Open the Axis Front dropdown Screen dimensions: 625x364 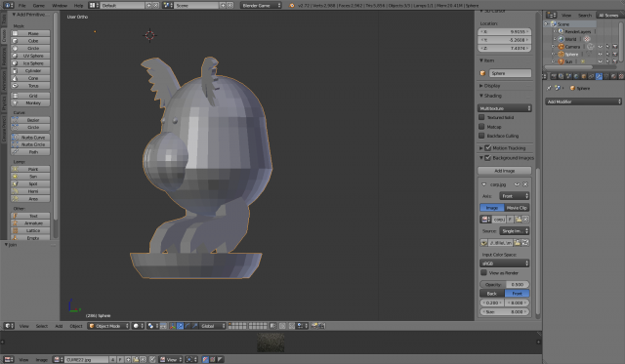pos(515,196)
